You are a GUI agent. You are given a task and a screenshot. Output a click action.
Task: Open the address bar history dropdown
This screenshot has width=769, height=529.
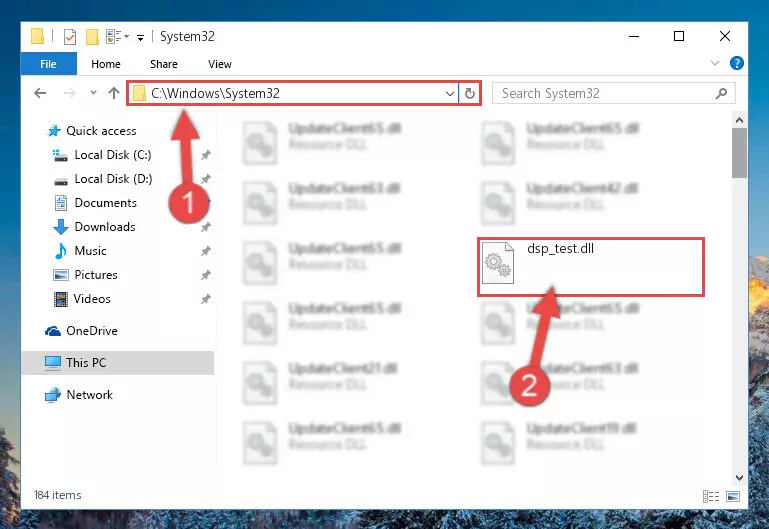449,93
